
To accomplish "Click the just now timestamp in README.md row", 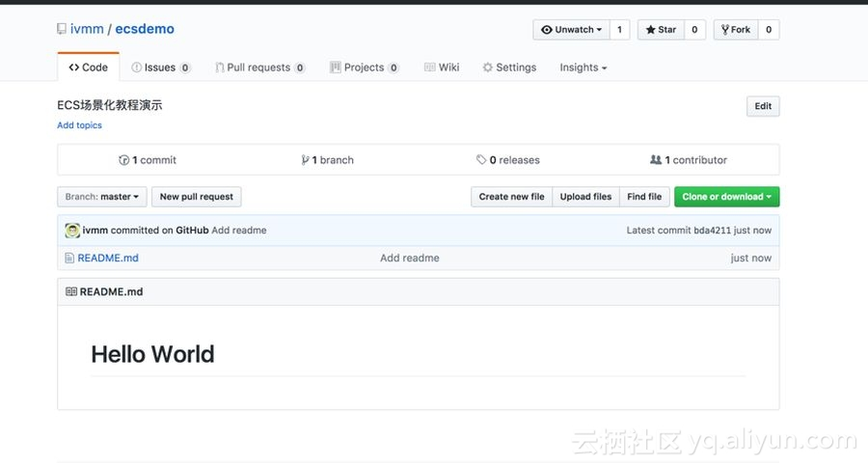I will [750, 258].
